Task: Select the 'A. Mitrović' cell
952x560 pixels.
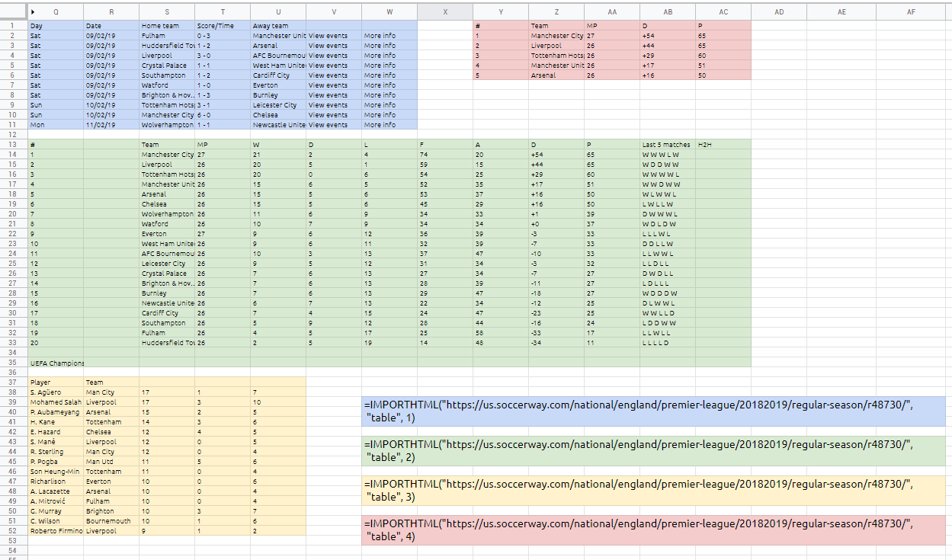Action: 56,501
